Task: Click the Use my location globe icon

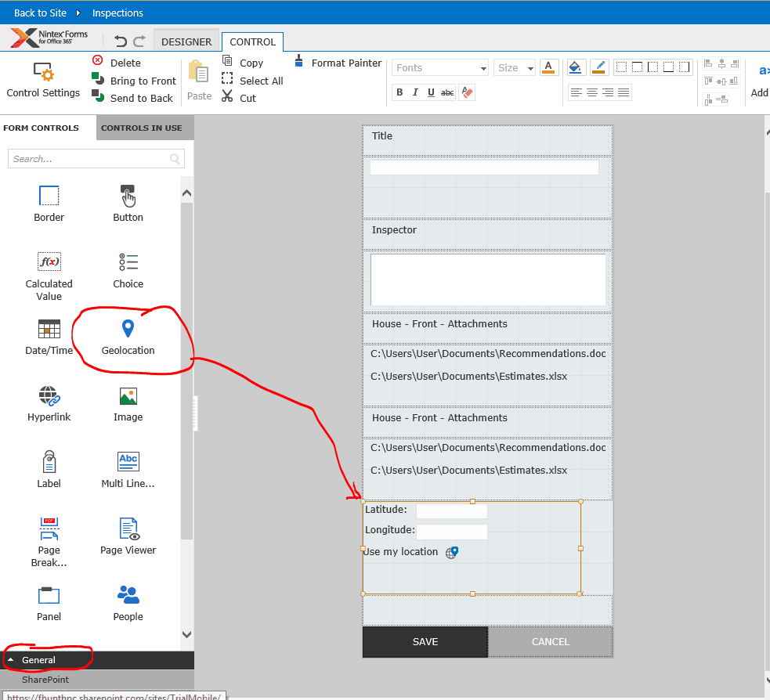Action: [x=452, y=552]
